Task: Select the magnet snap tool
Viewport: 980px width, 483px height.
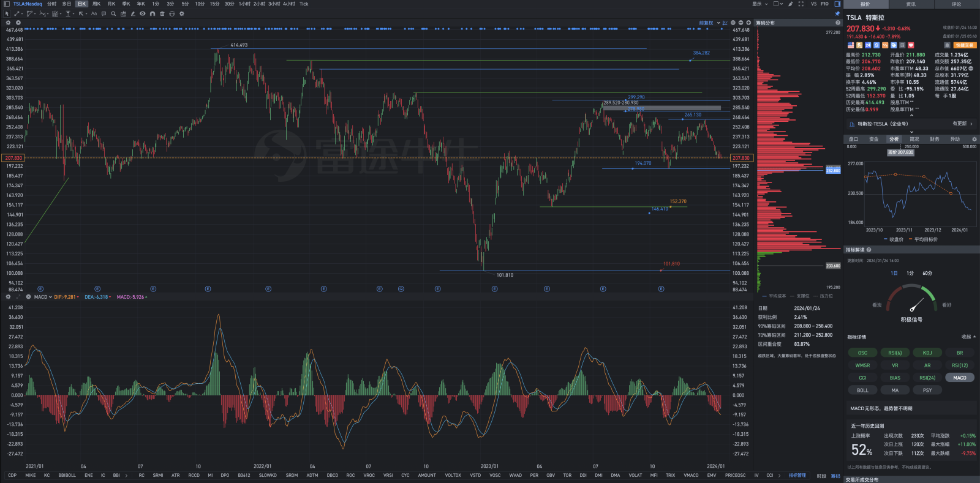Action: (153, 13)
